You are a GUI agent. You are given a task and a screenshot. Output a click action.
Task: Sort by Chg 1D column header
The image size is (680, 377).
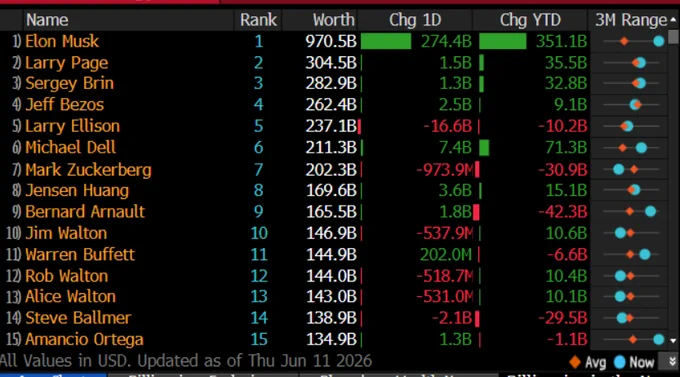click(x=415, y=20)
